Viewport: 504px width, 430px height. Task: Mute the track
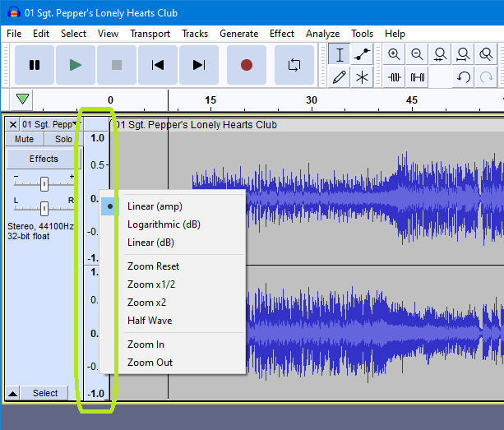[x=24, y=139]
